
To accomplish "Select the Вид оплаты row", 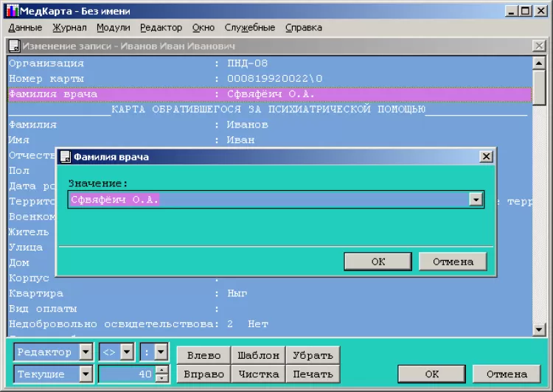I will click(x=270, y=309).
